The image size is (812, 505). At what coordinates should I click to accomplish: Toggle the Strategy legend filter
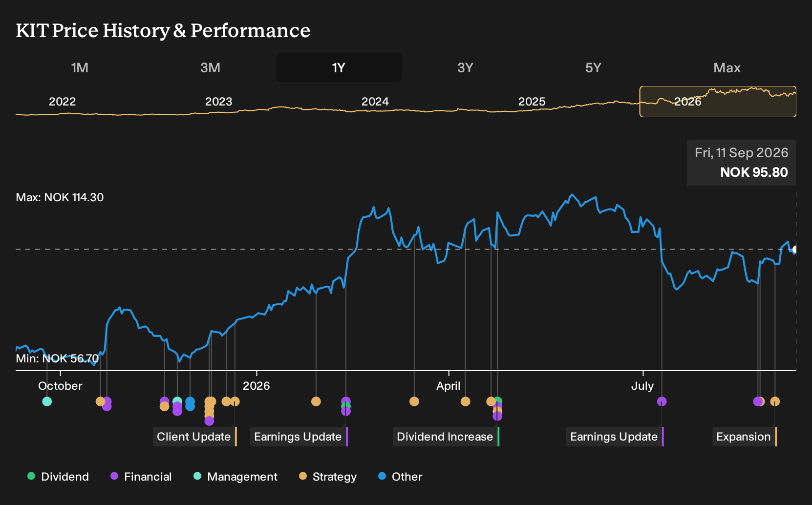328,477
